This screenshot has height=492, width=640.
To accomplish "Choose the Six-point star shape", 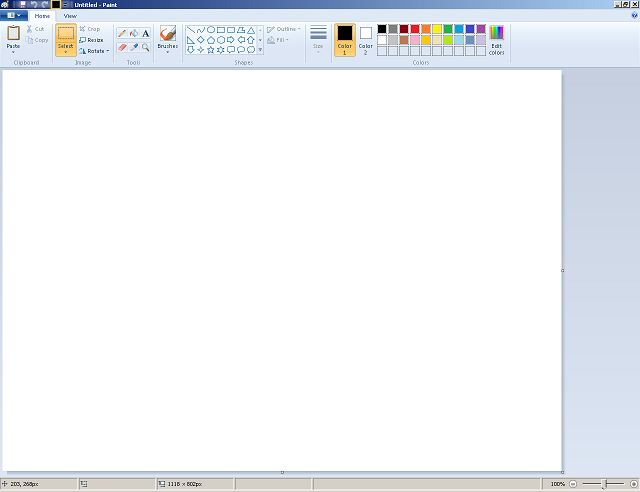I will (x=220, y=50).
